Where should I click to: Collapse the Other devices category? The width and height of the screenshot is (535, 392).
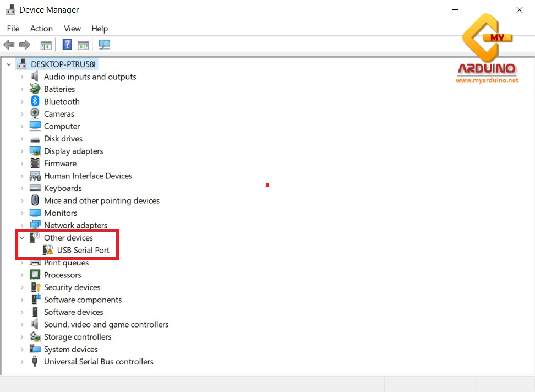pos(21,237)
